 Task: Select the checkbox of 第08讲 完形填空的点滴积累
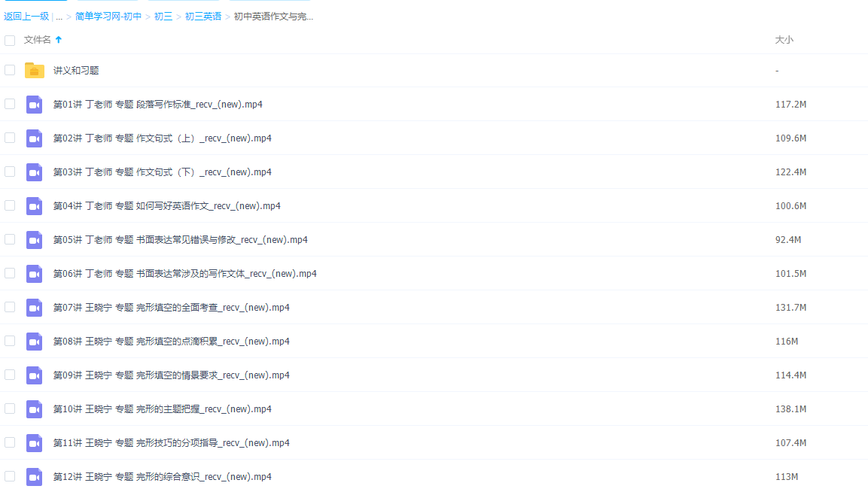coord(10,341)
